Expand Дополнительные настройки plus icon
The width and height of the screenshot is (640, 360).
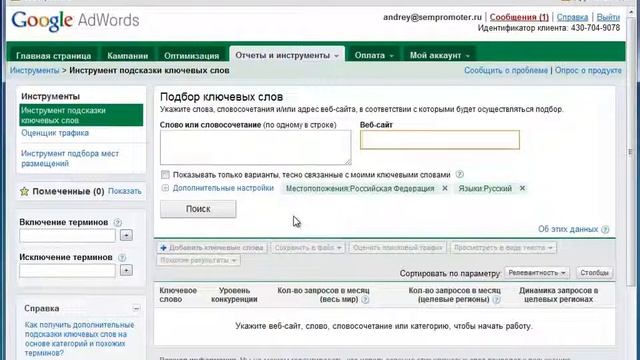[165, 188]
